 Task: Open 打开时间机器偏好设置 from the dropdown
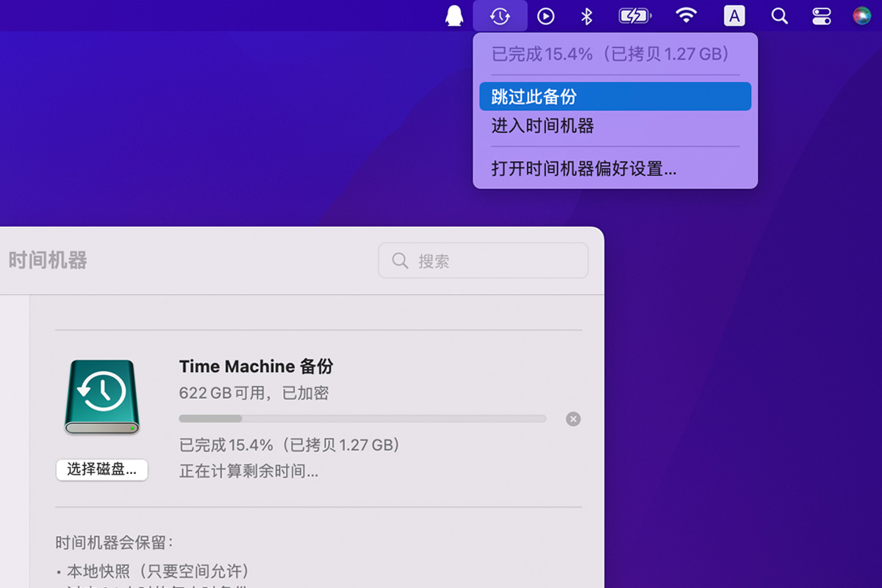(583, 168)
